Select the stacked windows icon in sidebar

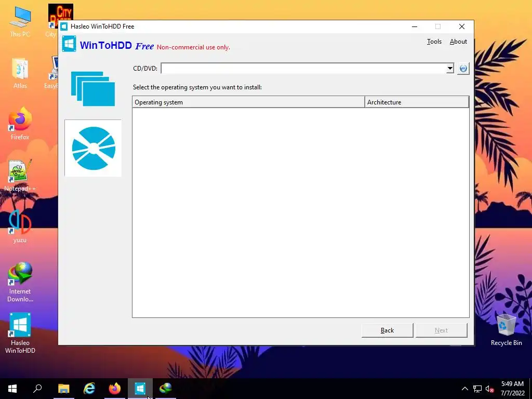click(x=93, y=89)
